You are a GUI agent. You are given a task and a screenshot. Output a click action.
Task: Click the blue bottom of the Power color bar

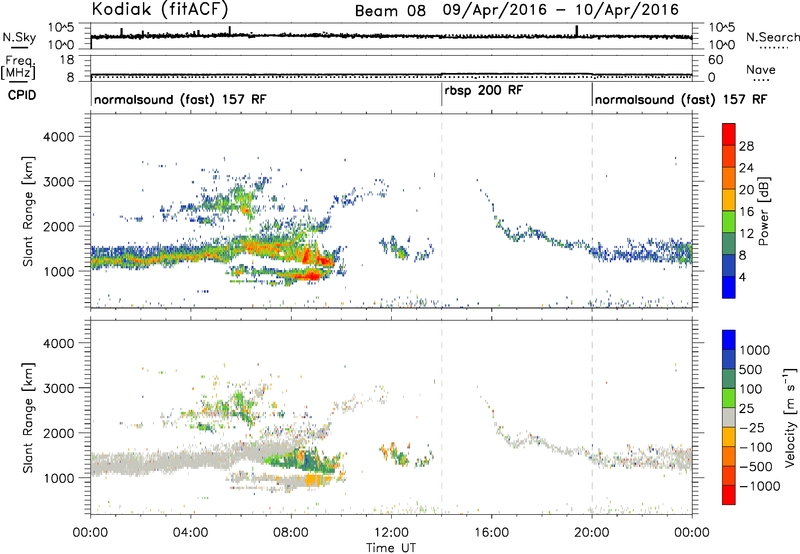tap(729, 287)
